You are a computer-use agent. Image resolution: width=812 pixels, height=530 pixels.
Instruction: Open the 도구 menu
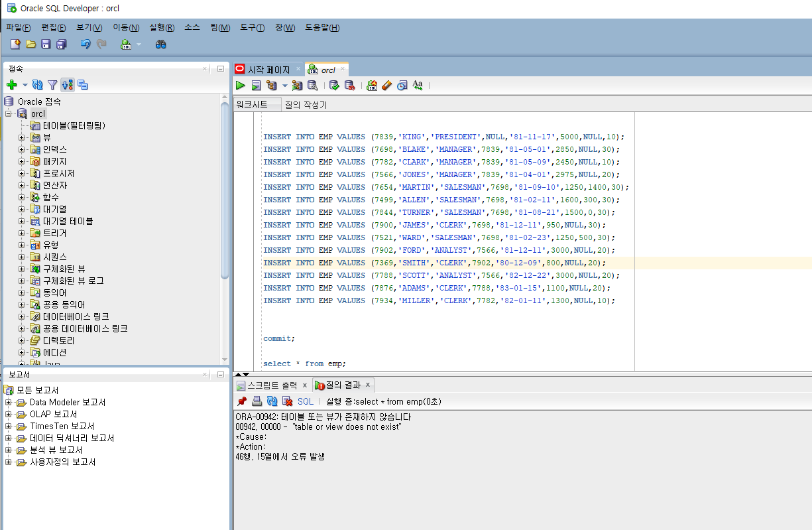(252, 28)
